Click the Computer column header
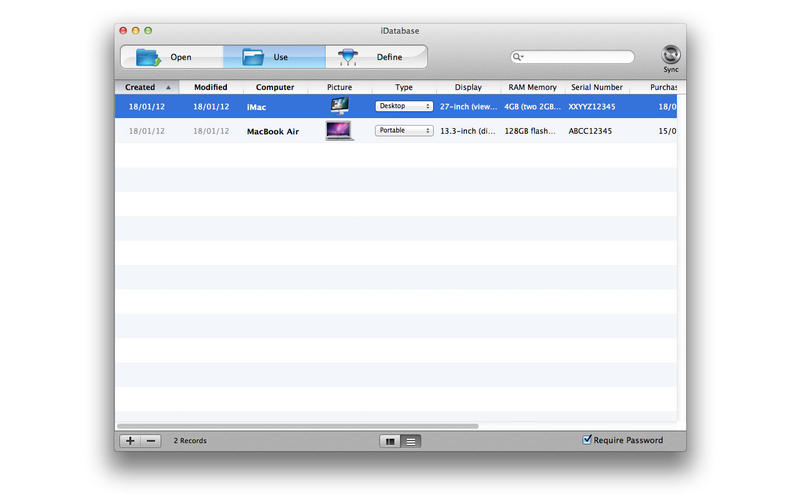This screenshot has width=800, height=500. click(x=275, y=87)
